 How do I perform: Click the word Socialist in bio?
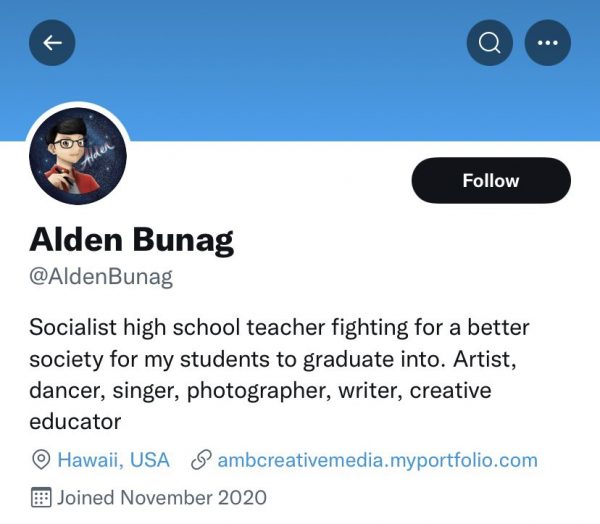(x=73, y=327)
